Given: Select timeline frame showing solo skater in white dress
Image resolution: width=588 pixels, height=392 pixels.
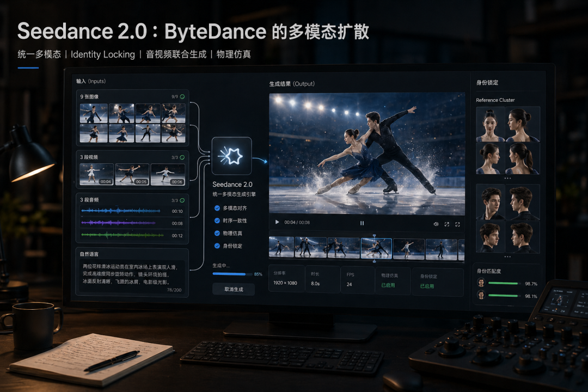Looking at the screenshot, I should (x=409, y=249).
